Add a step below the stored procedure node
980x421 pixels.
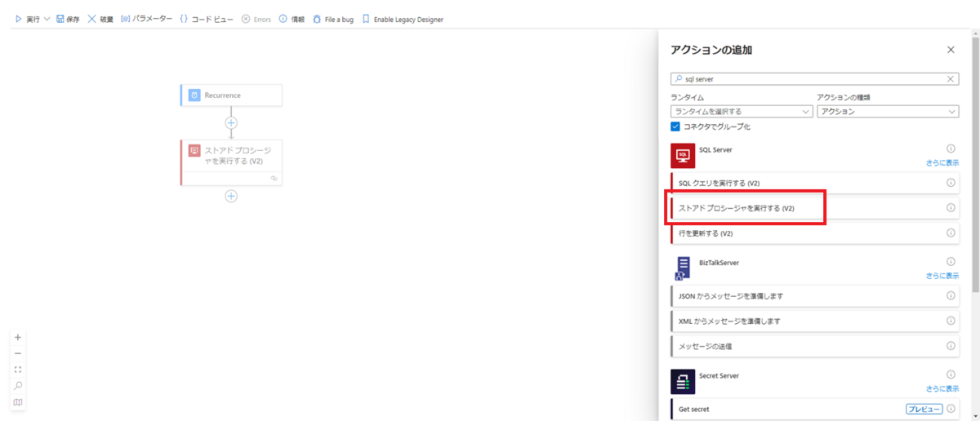(x=231, y=196)
